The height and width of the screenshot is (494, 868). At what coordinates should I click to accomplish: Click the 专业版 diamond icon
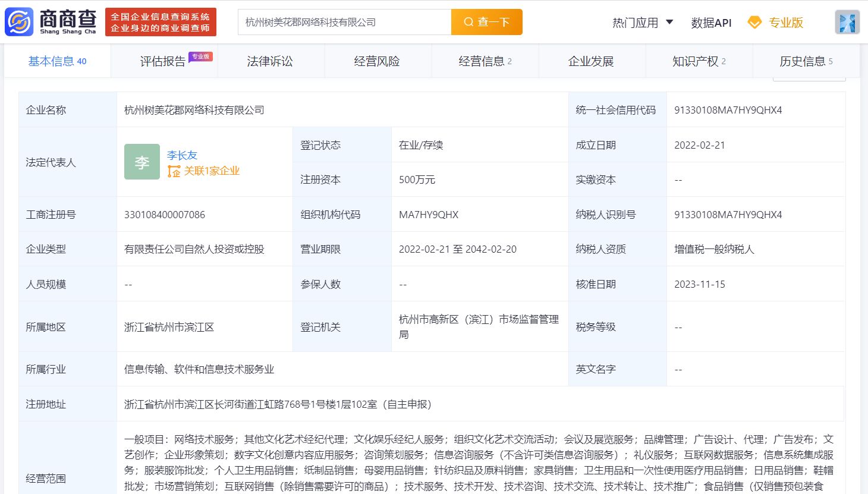coord(754,23)
